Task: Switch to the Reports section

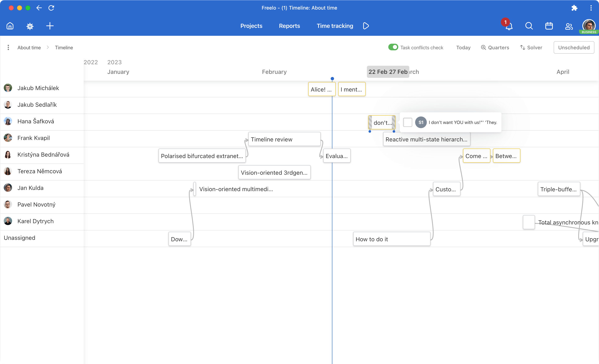Action: pos(289,26)
